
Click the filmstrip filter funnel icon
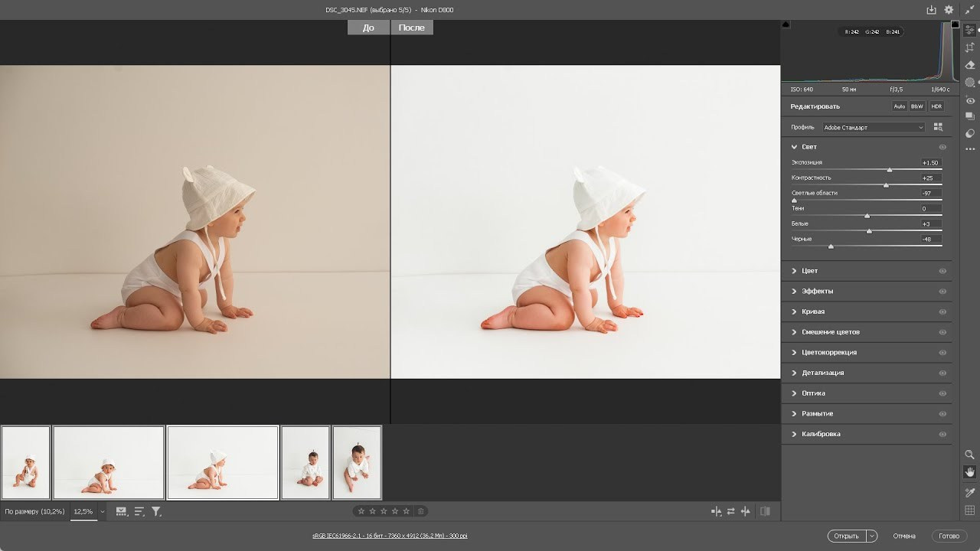[155, 510]
